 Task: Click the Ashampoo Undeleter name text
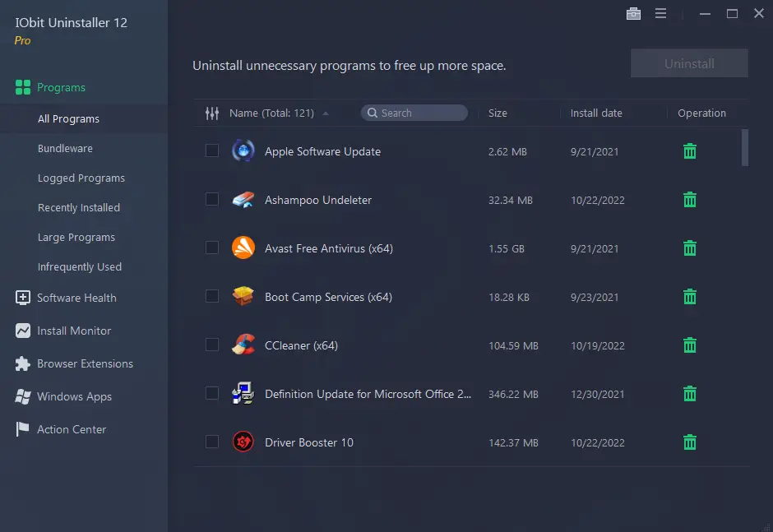tap(318, 200)
